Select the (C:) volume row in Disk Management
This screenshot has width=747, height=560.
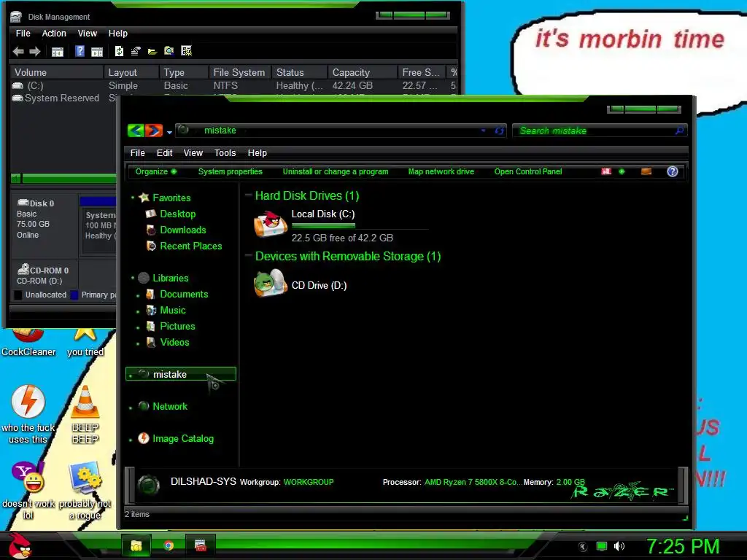[234, 86]
